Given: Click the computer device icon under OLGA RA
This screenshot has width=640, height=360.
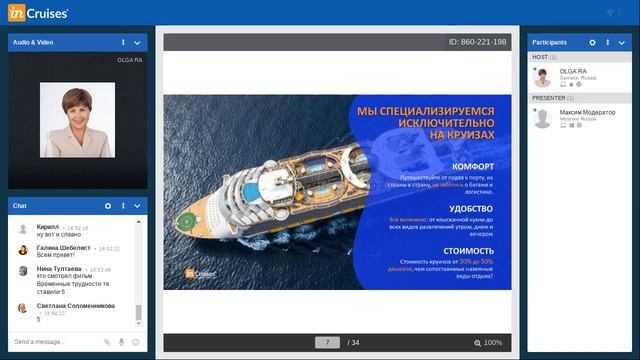Looking at the screenshot, I should [563, 84].
